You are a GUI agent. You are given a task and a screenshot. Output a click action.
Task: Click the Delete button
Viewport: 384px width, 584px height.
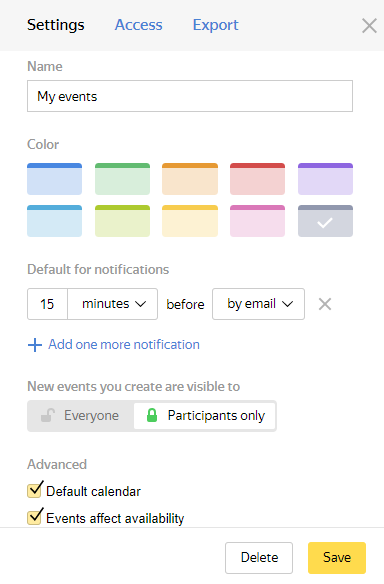click(259, 558)
